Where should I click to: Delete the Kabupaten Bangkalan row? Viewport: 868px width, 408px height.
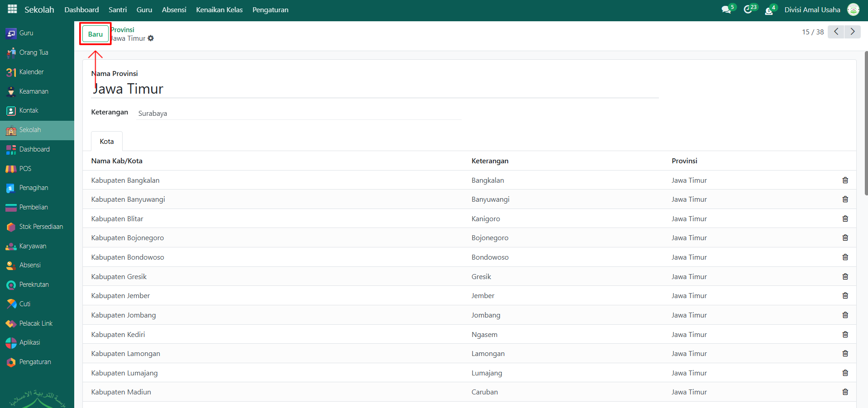[845, 180]
